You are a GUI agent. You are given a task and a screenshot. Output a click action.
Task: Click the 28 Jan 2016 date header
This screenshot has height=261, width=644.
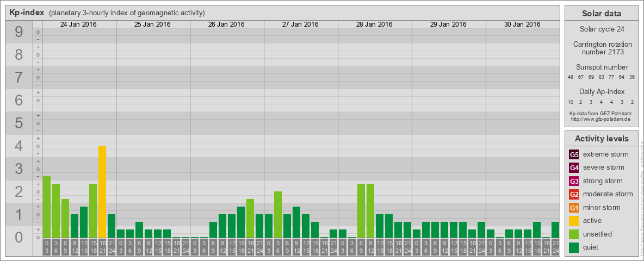point(374,24)
